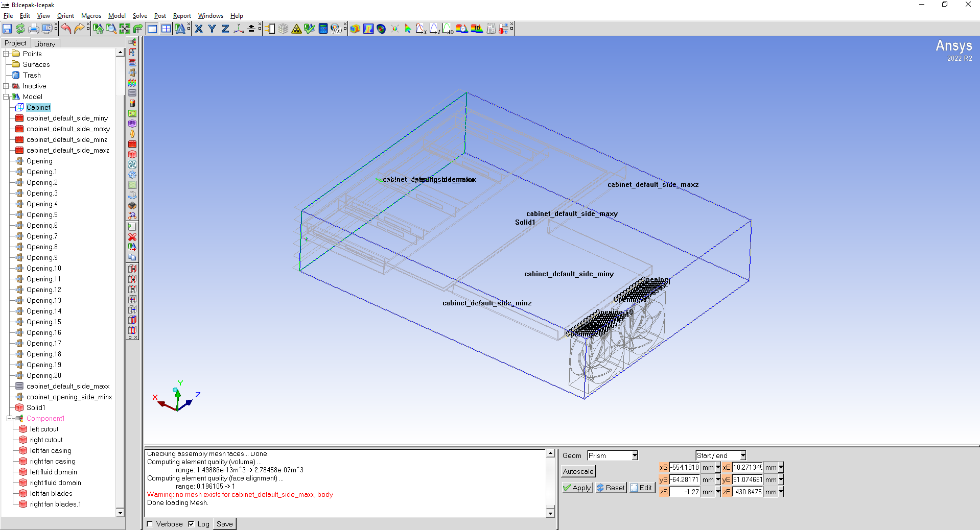
Task: Toggle the four-pane split view button
Action: 166,29
